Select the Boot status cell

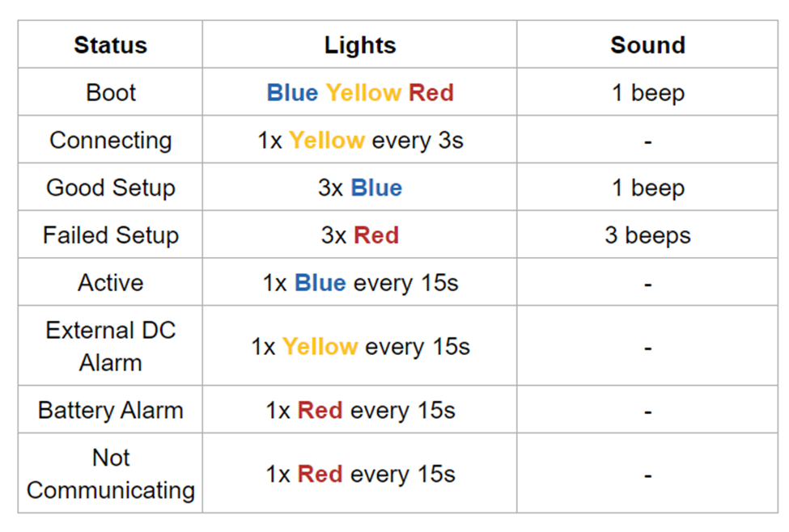[x=110, y=92]
